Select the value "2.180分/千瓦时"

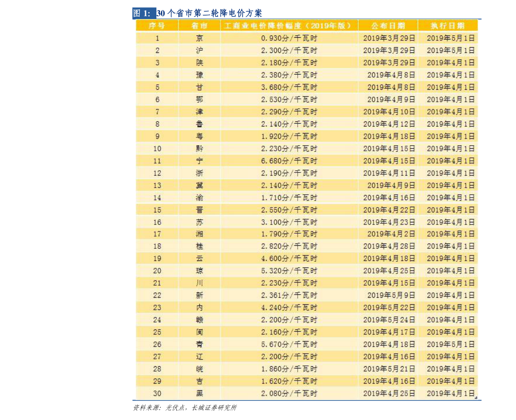289,62
